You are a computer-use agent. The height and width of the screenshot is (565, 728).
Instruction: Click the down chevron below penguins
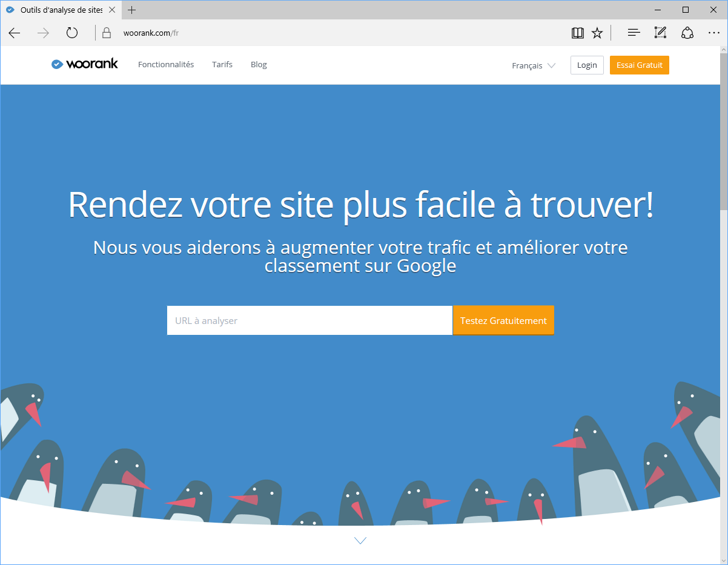point(360,540)
